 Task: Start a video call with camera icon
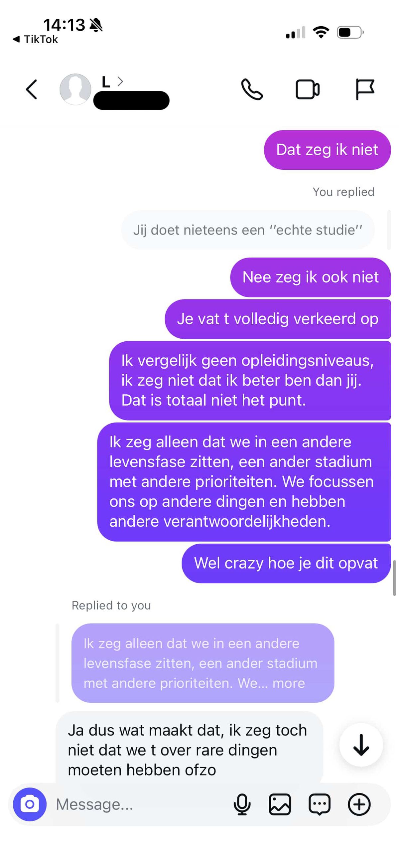pos(308,89)
